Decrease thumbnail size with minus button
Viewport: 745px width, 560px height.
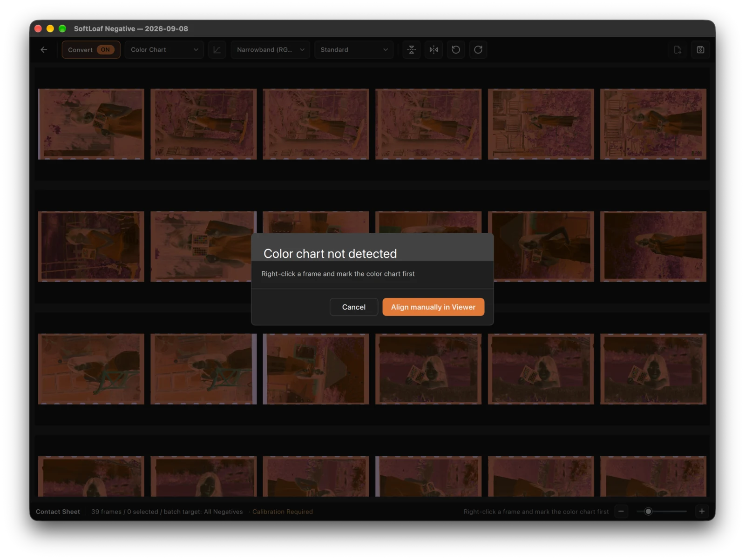(621, 511)
